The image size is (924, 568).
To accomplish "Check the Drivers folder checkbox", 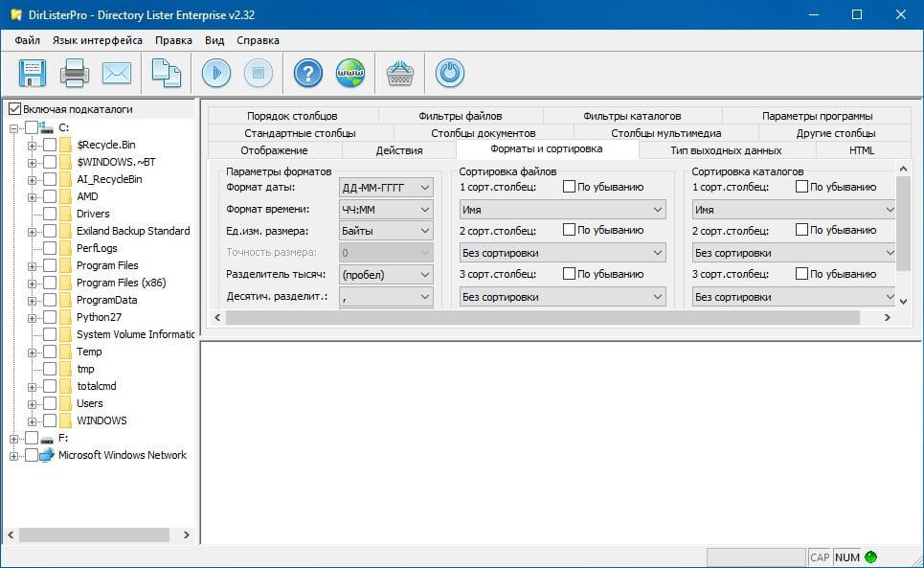I will 50,214.
